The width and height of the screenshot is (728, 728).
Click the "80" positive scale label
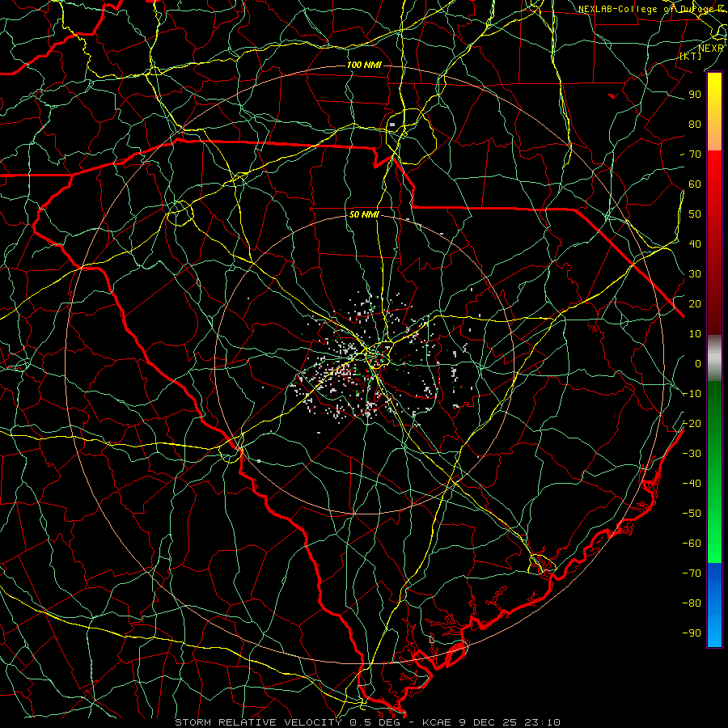coord(695,124)
